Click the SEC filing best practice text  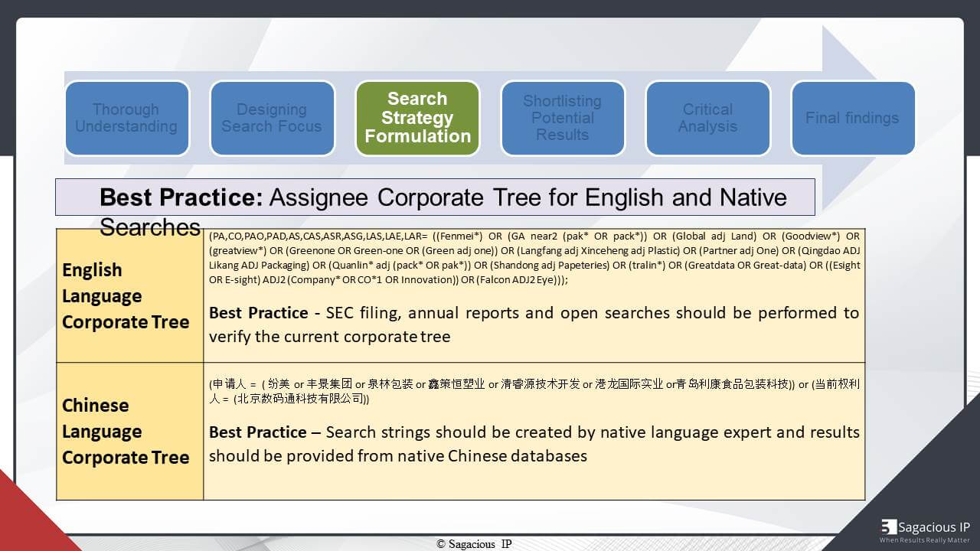coord(534,324)
